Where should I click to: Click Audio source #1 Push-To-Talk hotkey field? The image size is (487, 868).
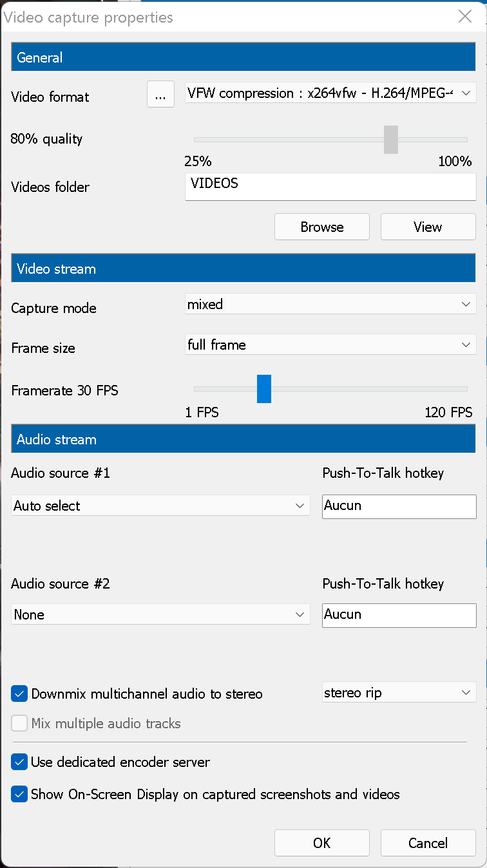pos(399,506)
